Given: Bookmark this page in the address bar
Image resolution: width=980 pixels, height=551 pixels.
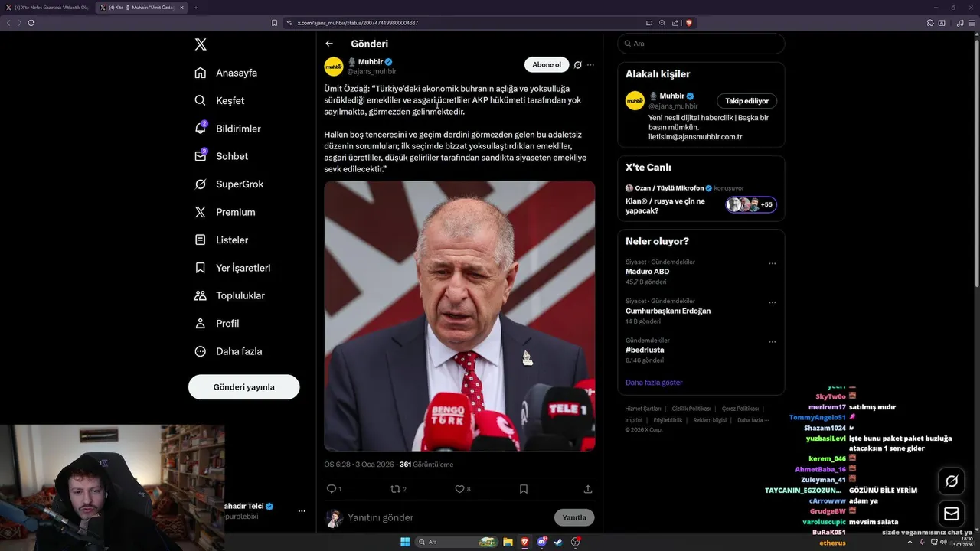Looking at the screenshot, I should (275, 23).
